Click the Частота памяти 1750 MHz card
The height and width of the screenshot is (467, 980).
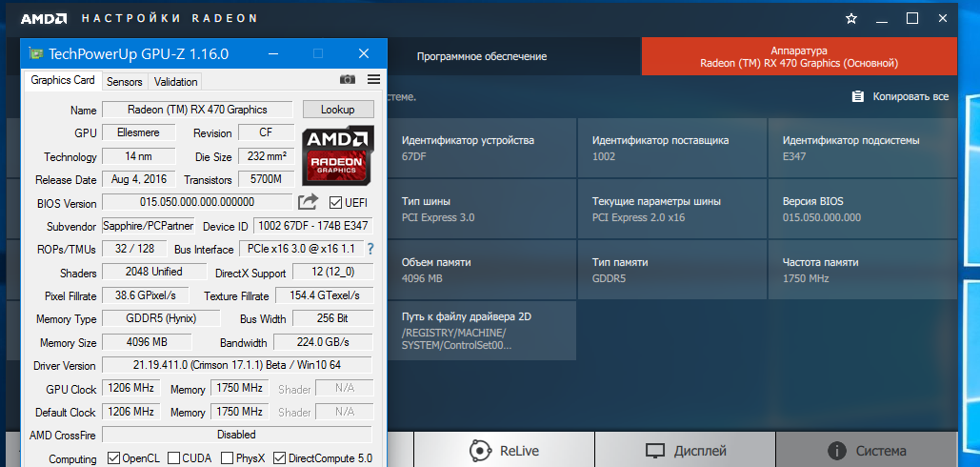coord(863,270)
